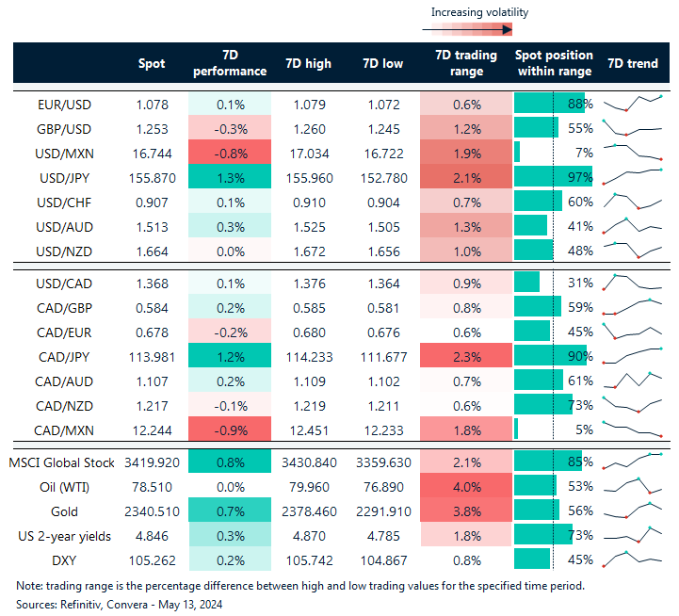
Task: Click the USD/CAD 7D trend sparkline
Action: pyautogui.click(x=632, y=282)
